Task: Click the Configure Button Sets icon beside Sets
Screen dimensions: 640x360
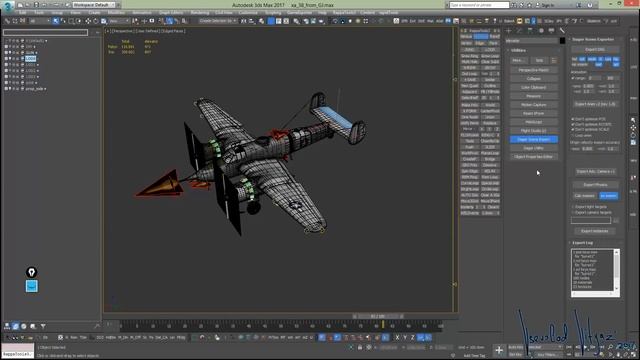Action: (554, 60)
